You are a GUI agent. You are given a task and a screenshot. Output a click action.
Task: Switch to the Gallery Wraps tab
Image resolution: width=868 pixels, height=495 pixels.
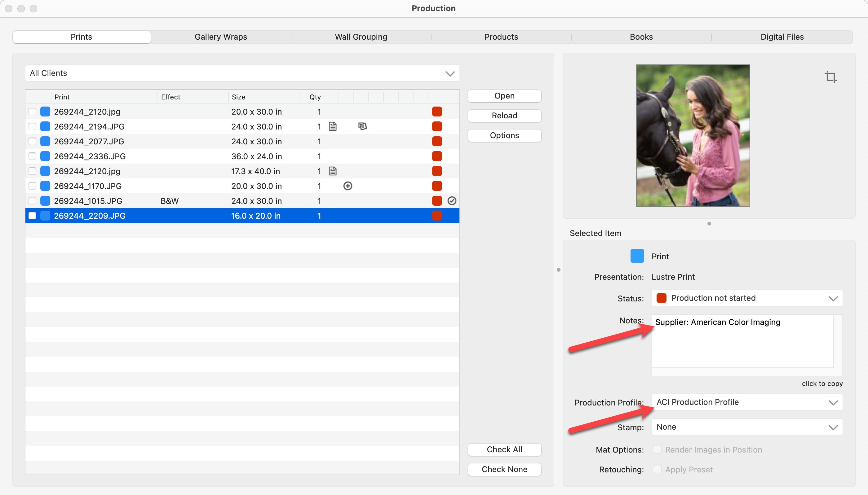pyautogui.click(x=221, y=37)
